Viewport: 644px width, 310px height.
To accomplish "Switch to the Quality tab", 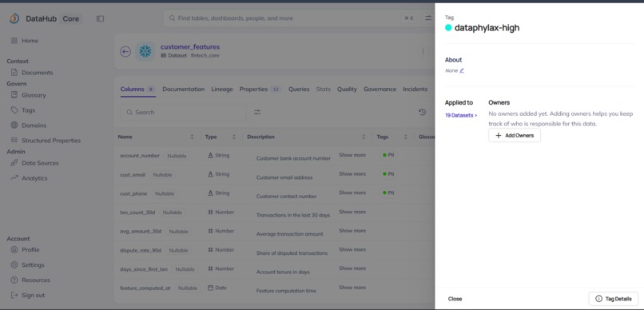I will [x=347, y=89].
